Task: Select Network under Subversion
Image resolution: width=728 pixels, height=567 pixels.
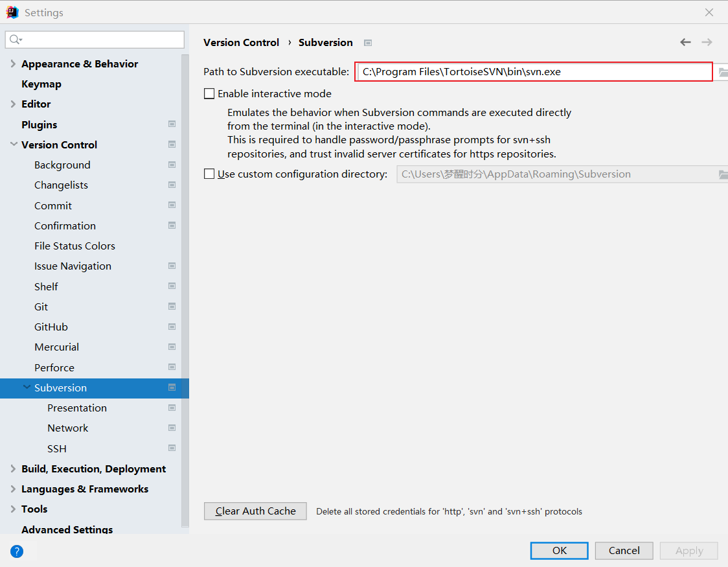Action: coord(68,428)
